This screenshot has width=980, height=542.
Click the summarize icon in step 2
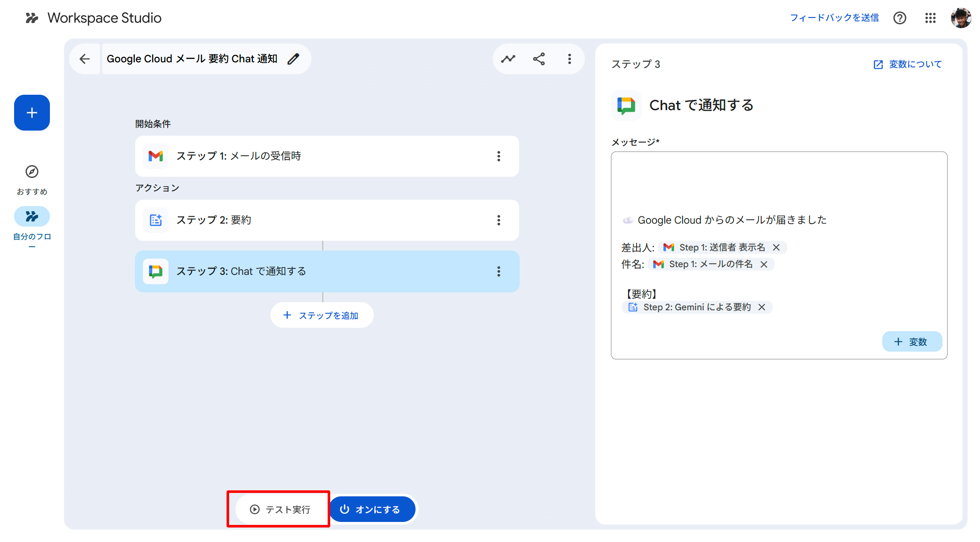tap(156, 220)
